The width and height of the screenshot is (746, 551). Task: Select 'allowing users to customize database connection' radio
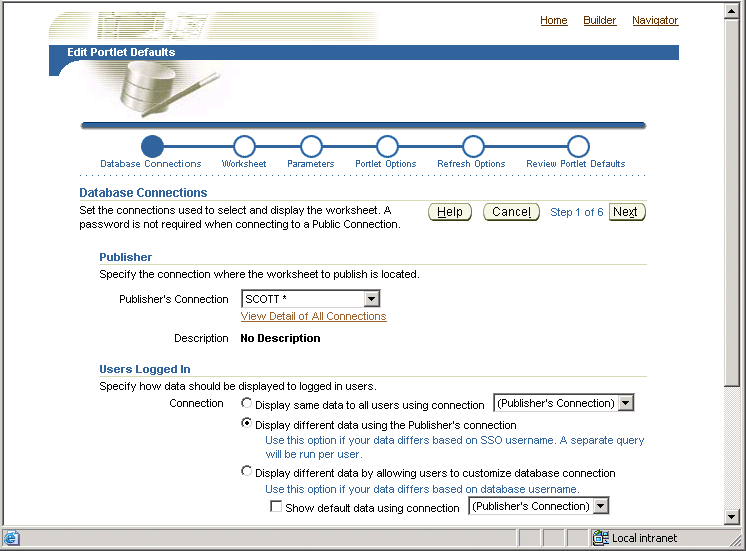[x=246, y=471]
